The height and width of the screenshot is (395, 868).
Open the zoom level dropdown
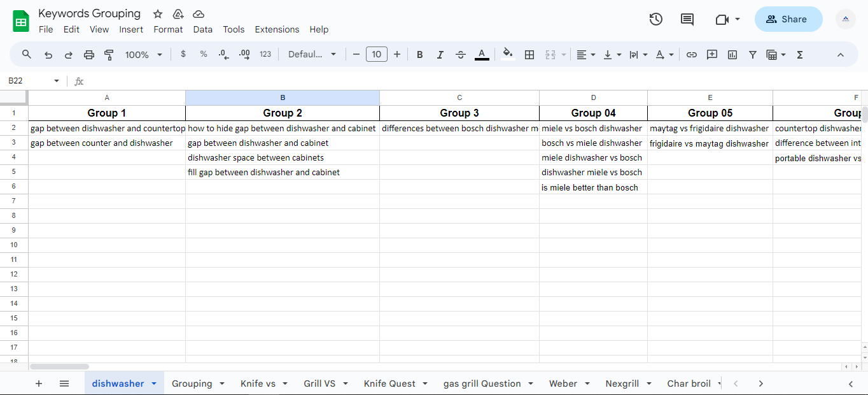tap(144, 55)
